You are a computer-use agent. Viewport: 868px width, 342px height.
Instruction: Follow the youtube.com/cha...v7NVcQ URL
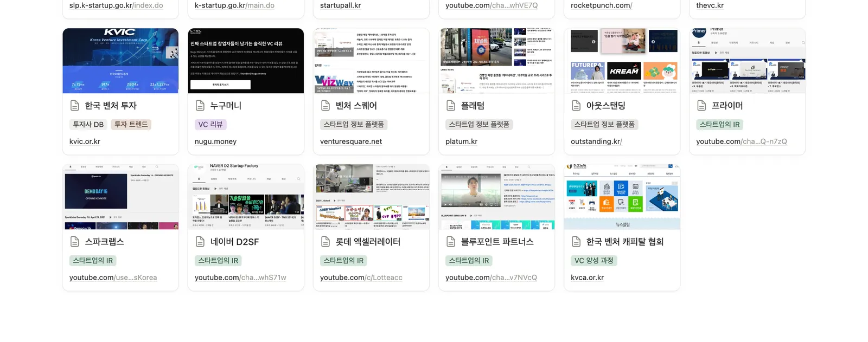[491, 278]
